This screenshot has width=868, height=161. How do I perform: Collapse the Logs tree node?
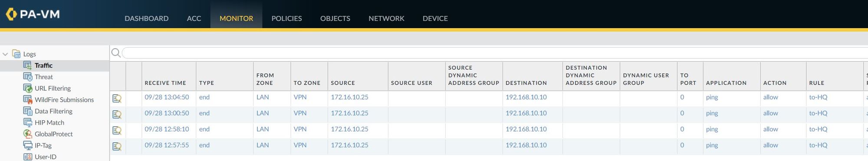(5, 54)
